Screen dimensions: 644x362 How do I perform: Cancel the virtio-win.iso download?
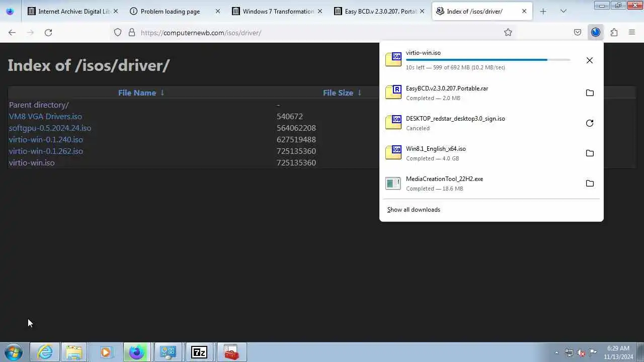coord(590,60)
